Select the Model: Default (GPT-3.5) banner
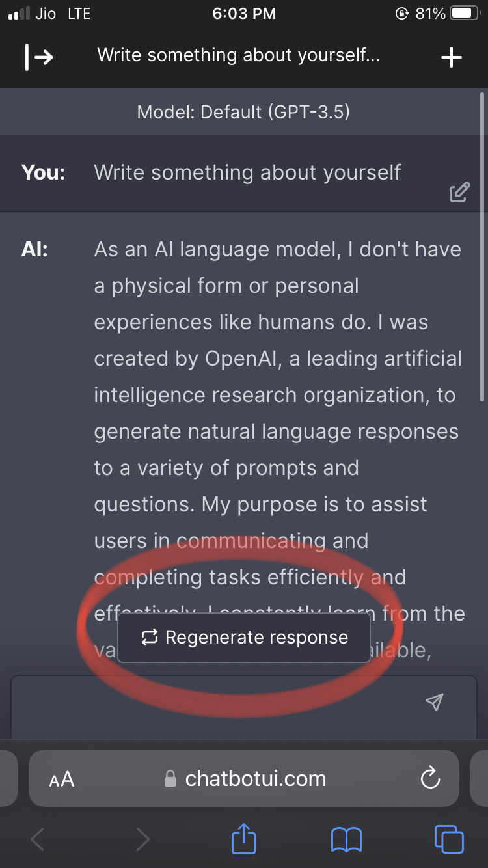 244,111
